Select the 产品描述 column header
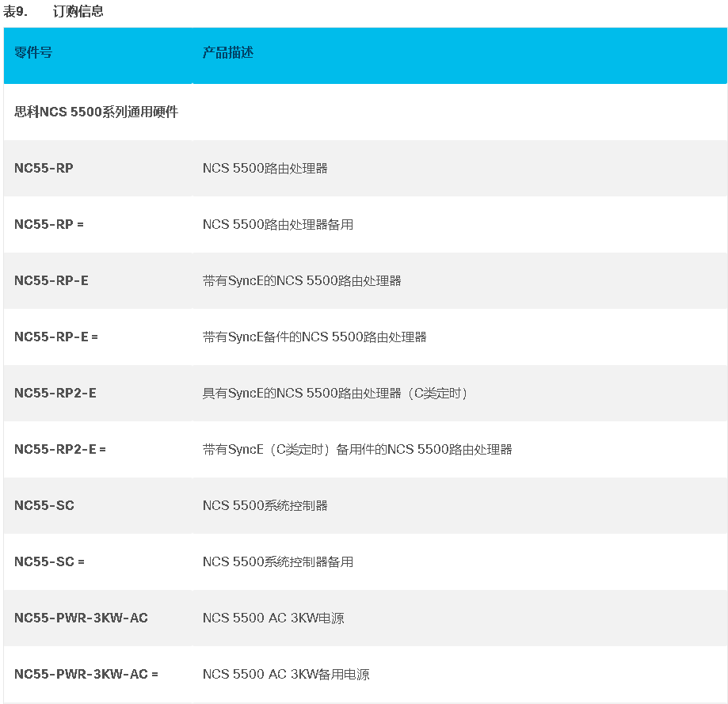 tap(227, 52)
